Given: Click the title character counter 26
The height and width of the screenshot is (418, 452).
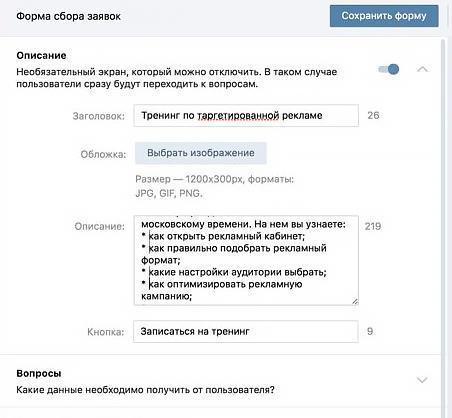Looking at the screenshot, I should (x=373, y=115).
